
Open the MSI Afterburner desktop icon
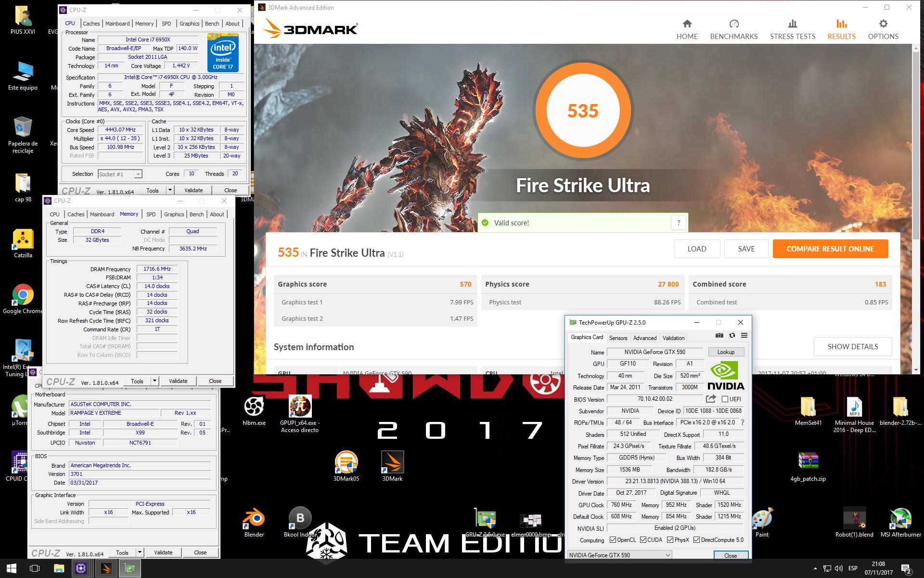900,523
